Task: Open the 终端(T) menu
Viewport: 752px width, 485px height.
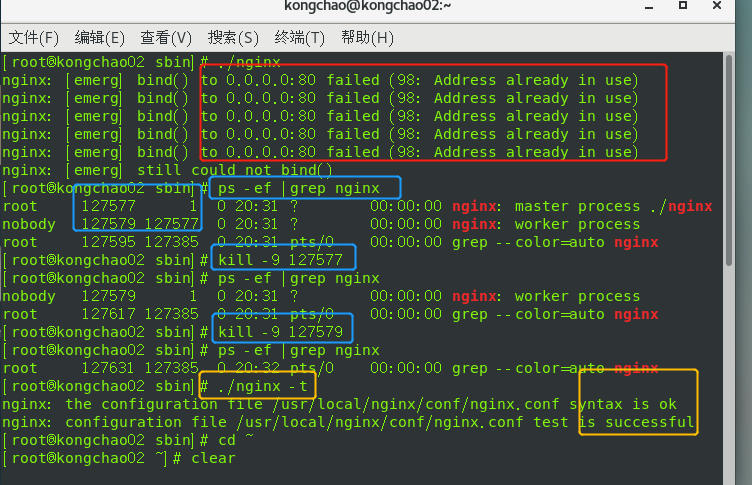Action: (300, 37)
